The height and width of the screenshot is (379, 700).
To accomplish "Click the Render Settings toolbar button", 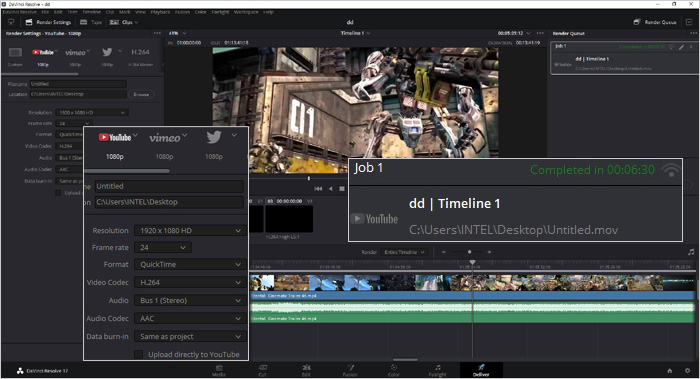I will coord(49,22).
